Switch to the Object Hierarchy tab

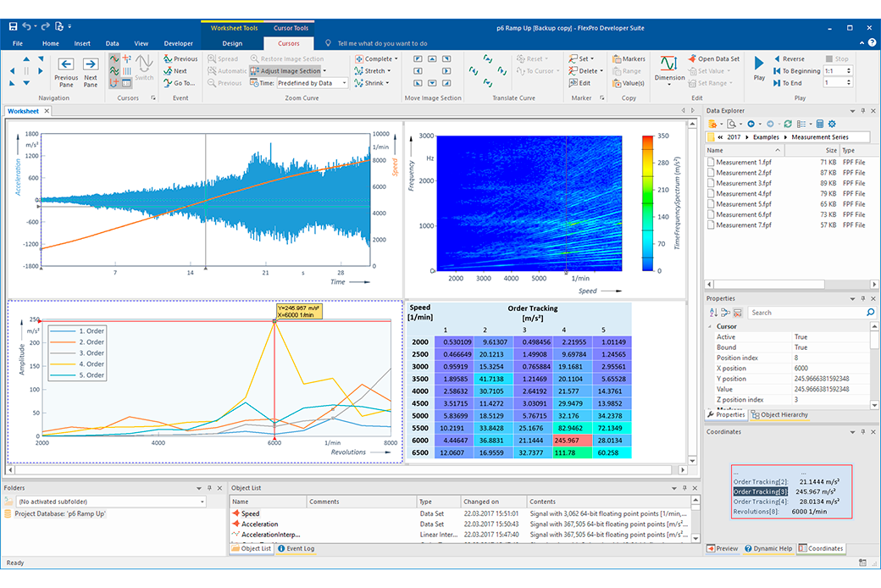779,415
